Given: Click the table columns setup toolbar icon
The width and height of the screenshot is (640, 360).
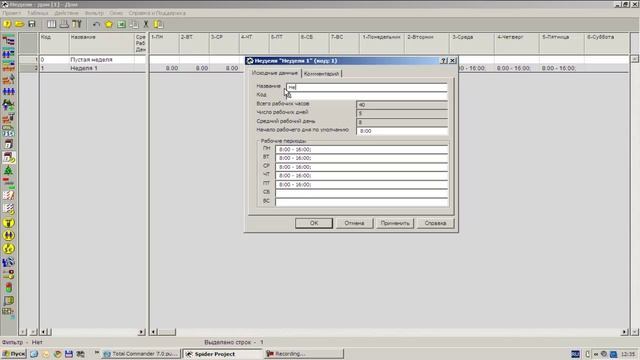Looking at the screenshot, I should (x=51, y=24).
